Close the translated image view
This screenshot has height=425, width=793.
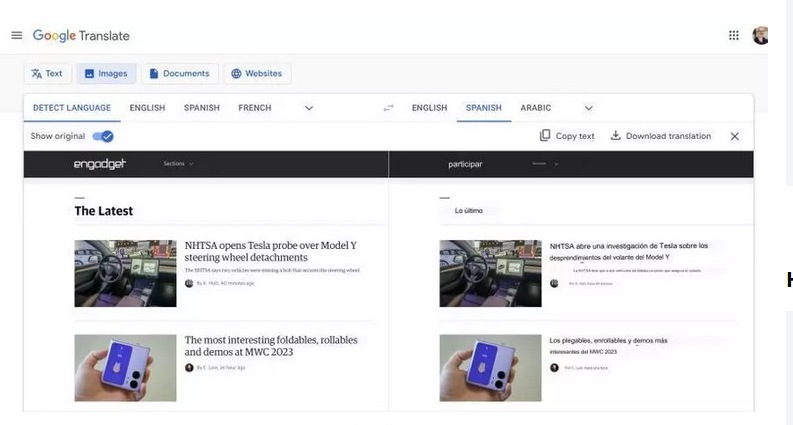click(x=734, y=137)
